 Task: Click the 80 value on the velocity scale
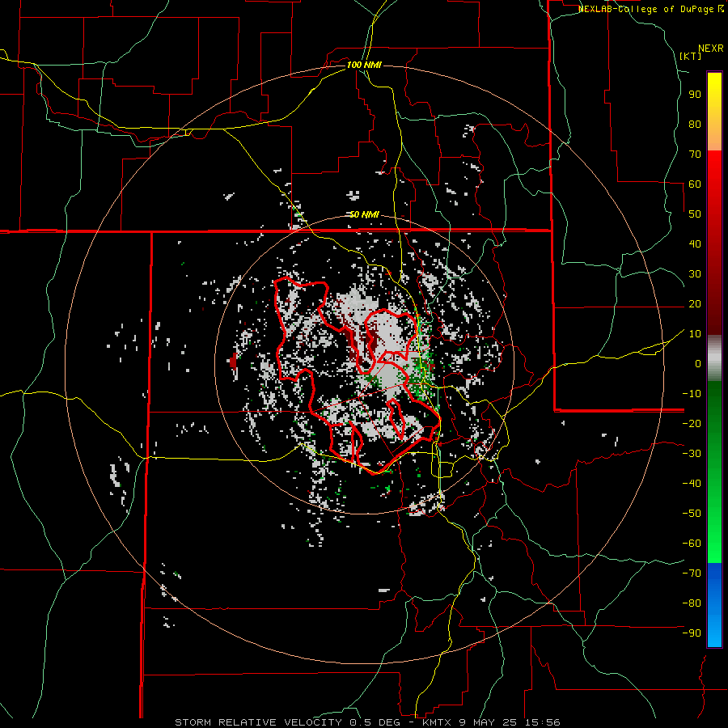pos(695,124)
